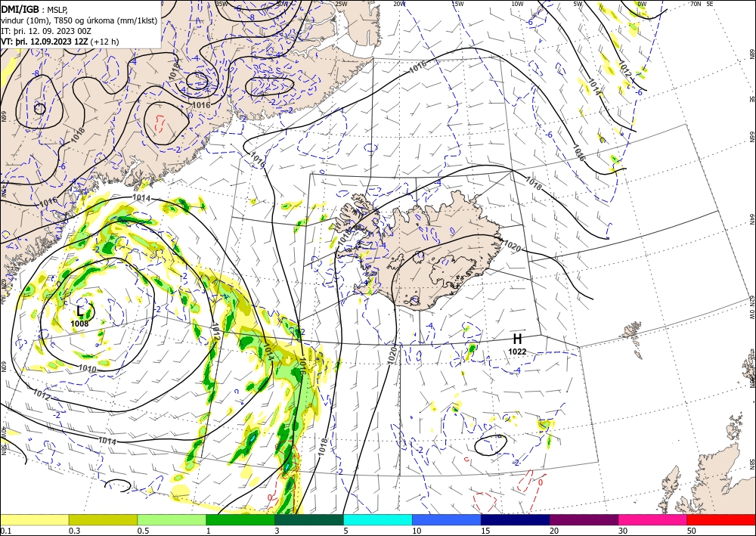Click the '0.1' legend value label

click(5, 531)
